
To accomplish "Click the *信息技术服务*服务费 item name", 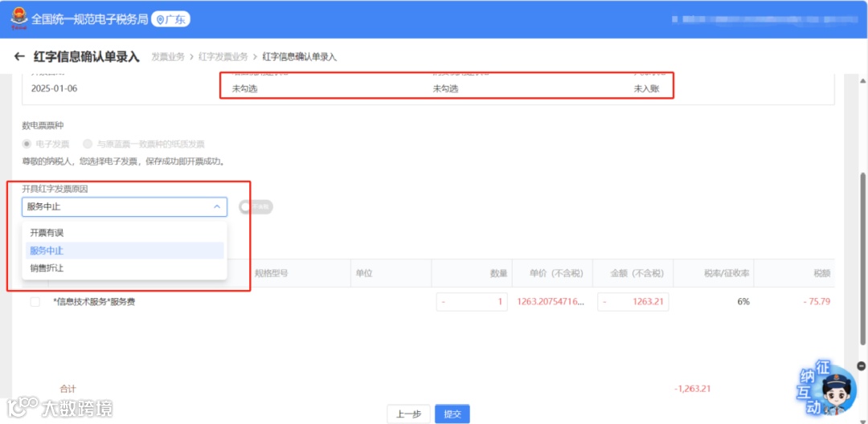I will (x=93, y=302).
